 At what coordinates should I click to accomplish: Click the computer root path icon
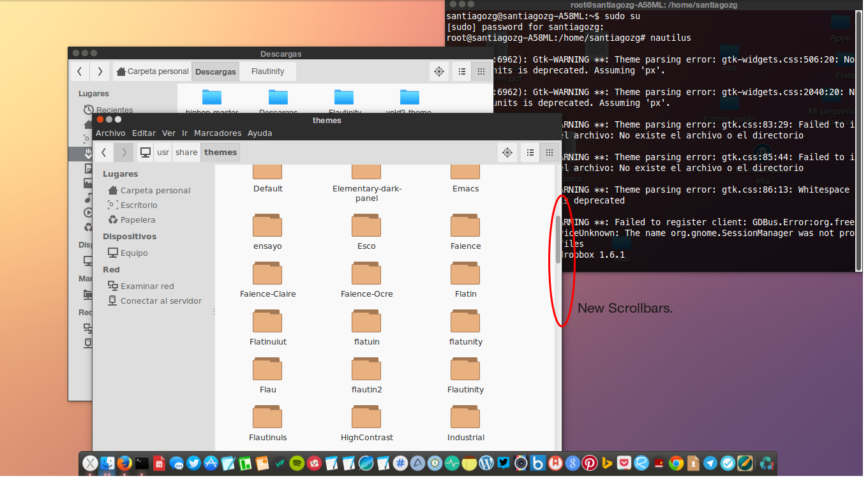tap(146, 152)
